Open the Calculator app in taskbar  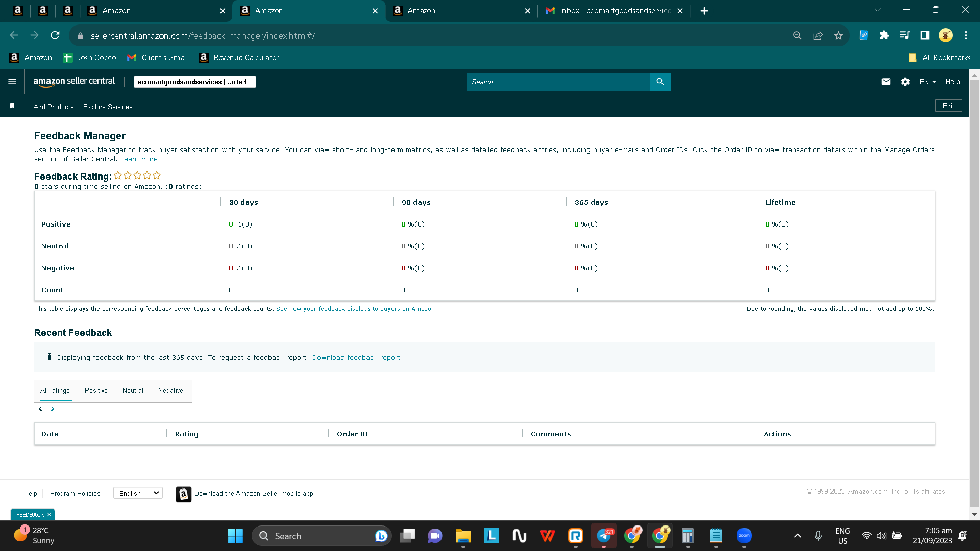pyautogui.click(x=688, y=536)
